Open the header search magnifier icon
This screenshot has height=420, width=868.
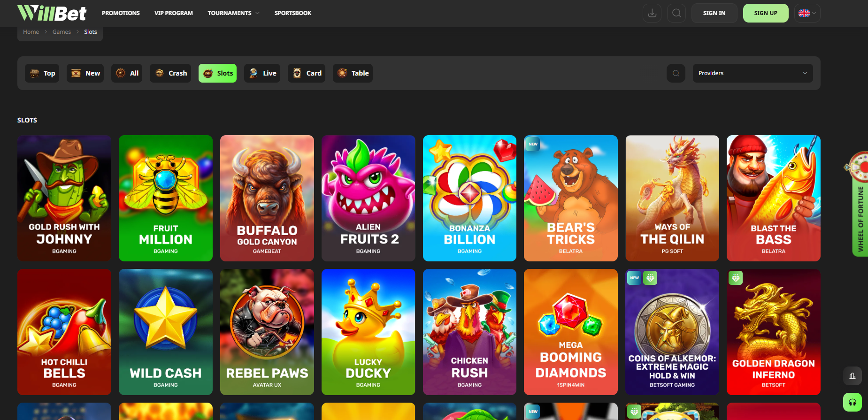click(x=676, y=13)
